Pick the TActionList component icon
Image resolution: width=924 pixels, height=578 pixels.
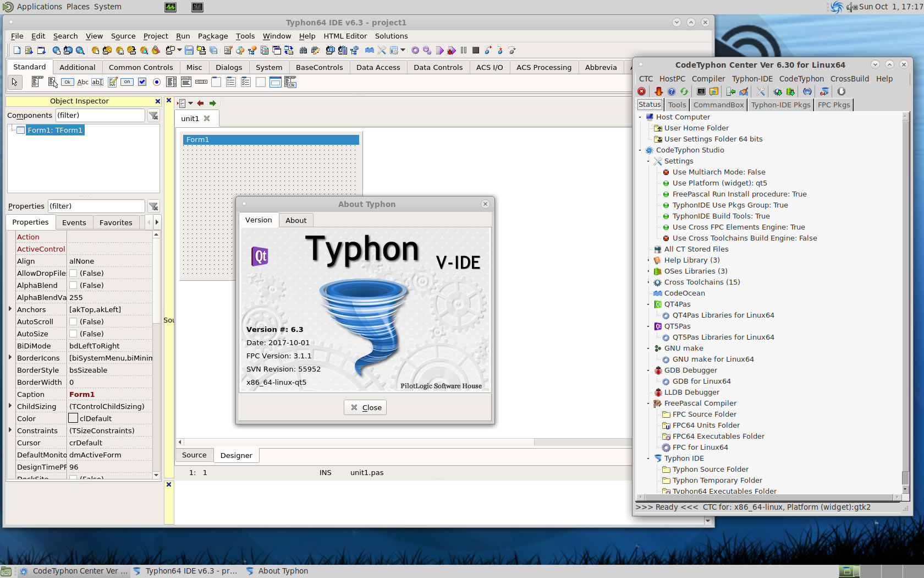pyautogui.click(x=290, y=83)
